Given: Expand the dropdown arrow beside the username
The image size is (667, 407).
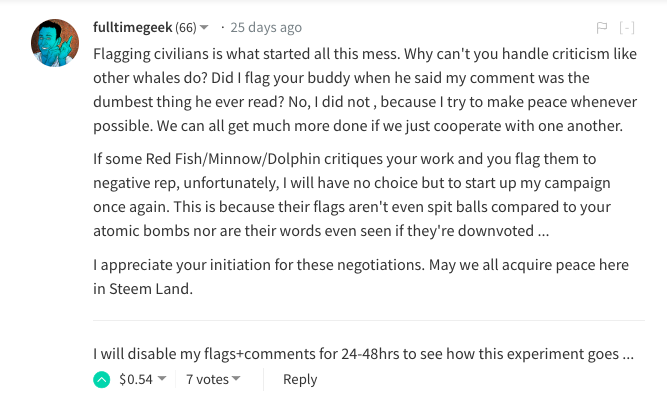Looking at the screenshot, I should 204,27.
